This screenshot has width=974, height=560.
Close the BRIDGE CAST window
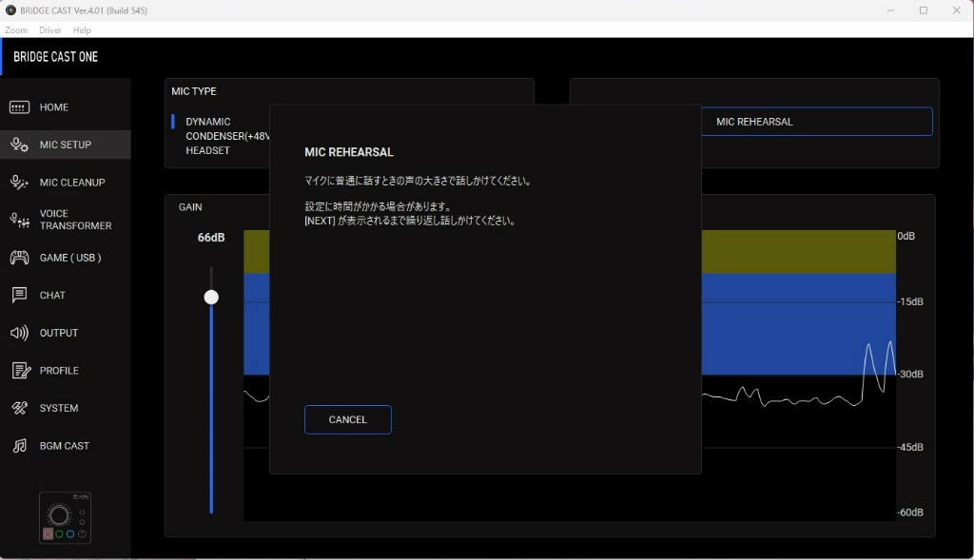coord(957,10)
